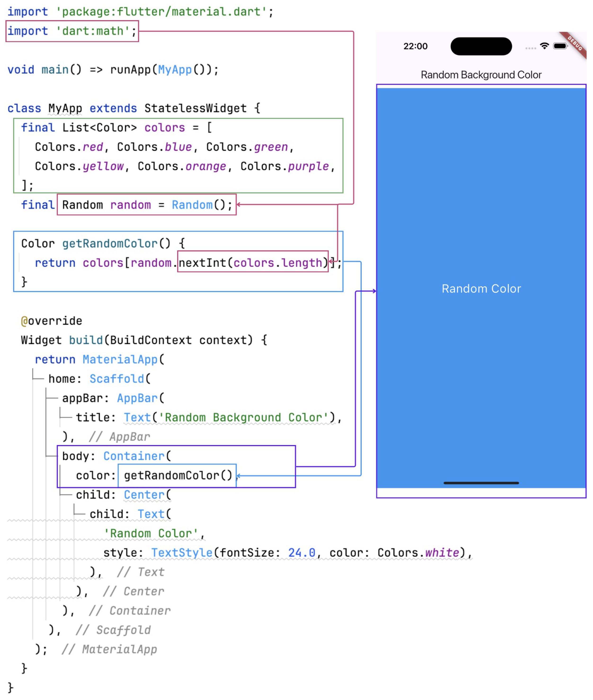Image resolution: width=593 pixels, height=700 pixels.
Task: Click nextInt(colors.length) highlighted expression
Action: [253, 263]
